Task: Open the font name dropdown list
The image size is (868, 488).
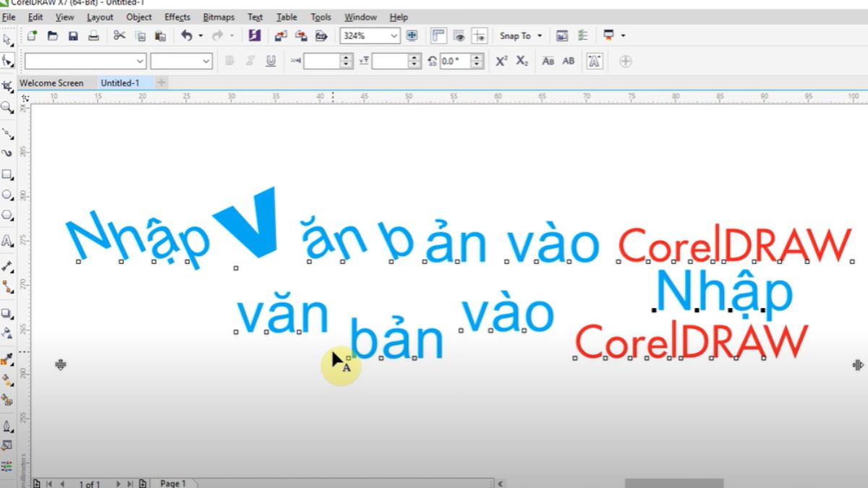Action: [140, 61]
